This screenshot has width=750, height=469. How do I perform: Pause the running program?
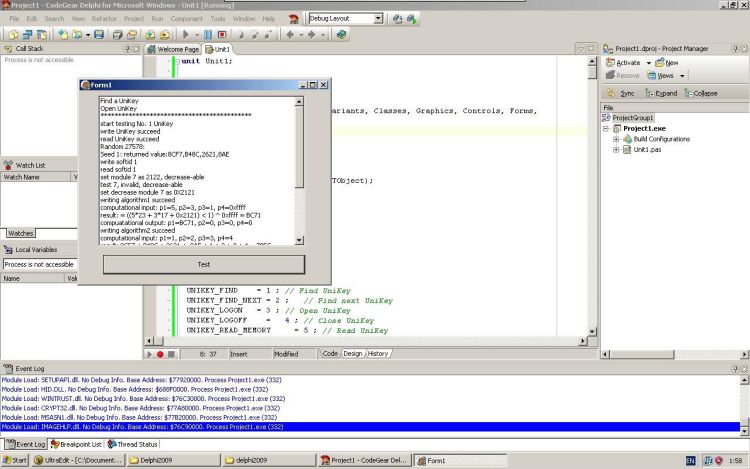pyautogui.click(x=208, y=34)
